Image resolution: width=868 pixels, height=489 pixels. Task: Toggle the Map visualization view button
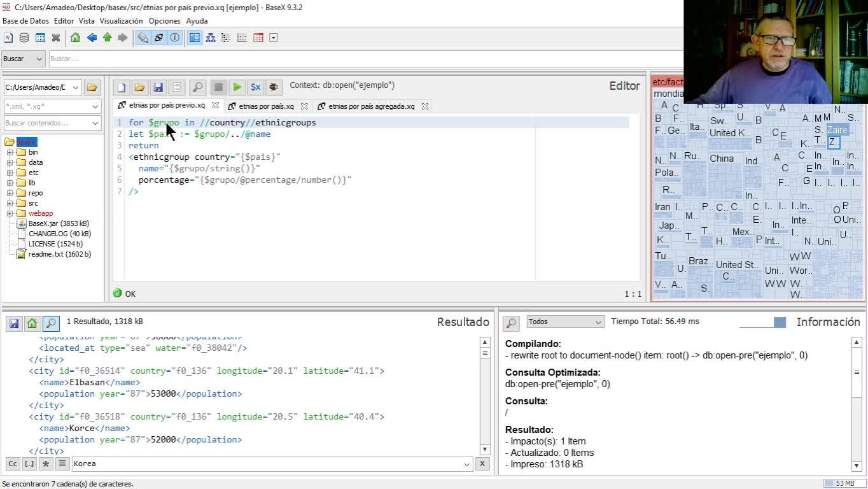coord(195,38)
